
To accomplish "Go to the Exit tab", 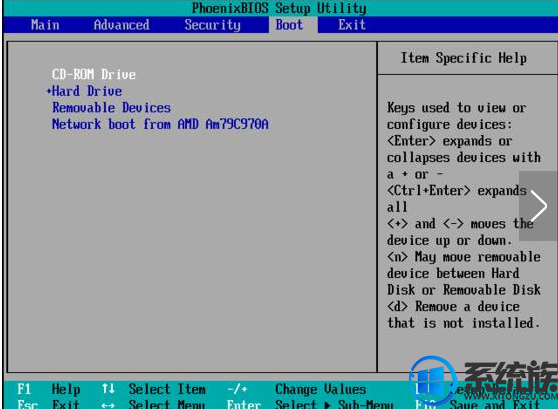I will click(352, 25).
